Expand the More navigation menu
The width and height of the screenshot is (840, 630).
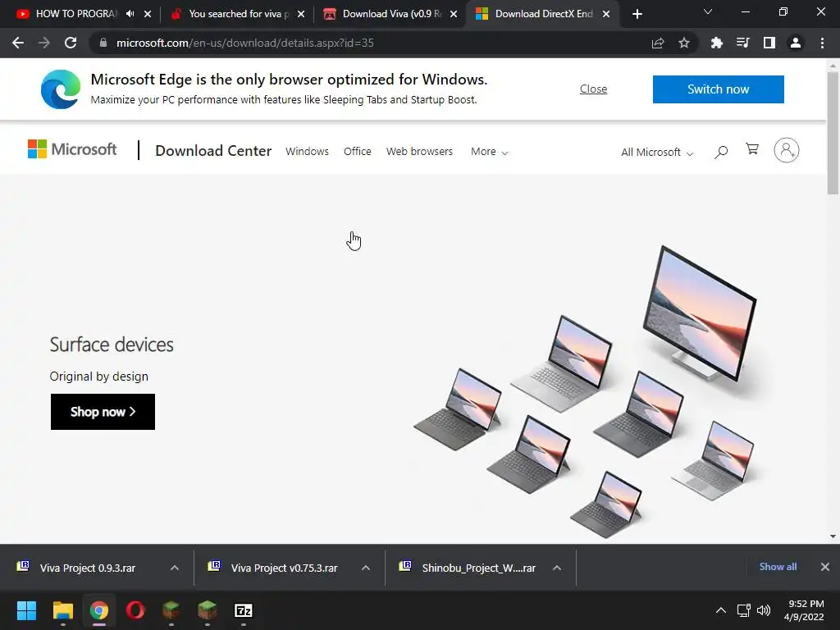point(489,152)
